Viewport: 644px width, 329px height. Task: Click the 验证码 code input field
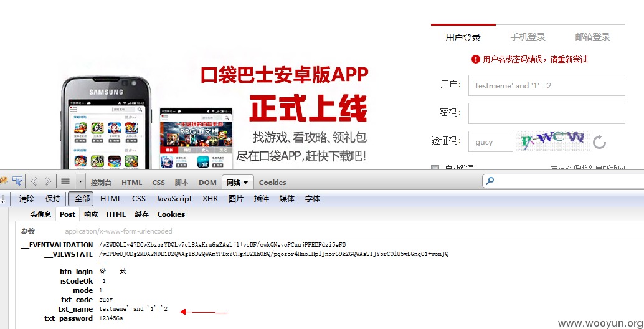pyautogui.click(x=490, y=141)
